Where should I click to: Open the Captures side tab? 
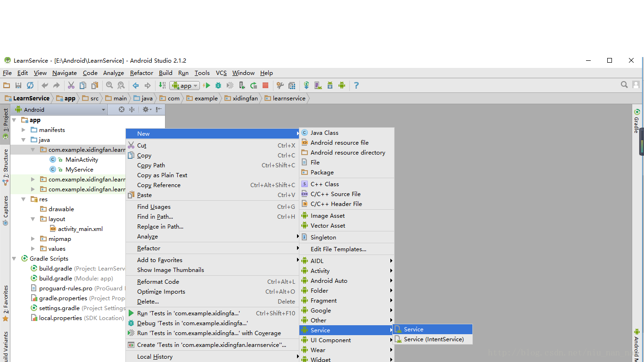[x=5, y=210]
